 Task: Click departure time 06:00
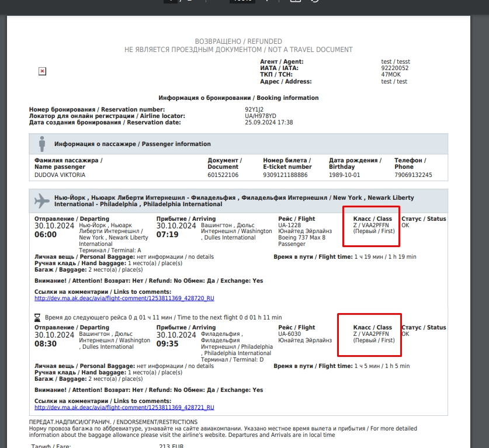[x=46, y=235]
